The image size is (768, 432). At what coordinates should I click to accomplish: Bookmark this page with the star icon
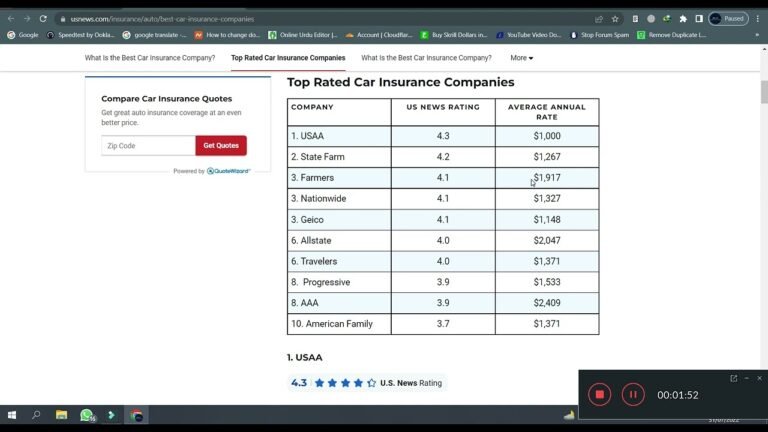click(615, 19)
